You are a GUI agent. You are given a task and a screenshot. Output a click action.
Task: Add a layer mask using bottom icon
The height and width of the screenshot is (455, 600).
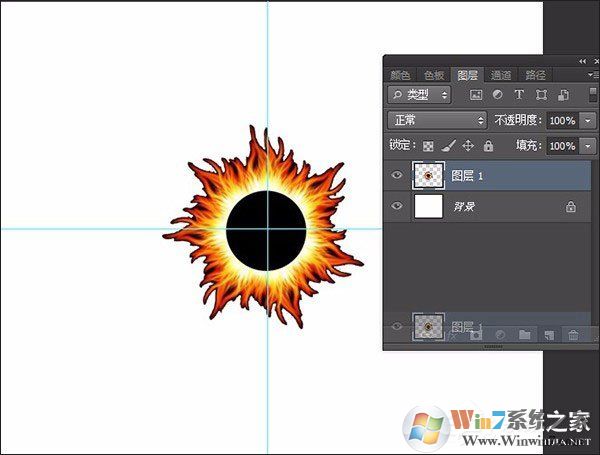[x=476, y=335]
